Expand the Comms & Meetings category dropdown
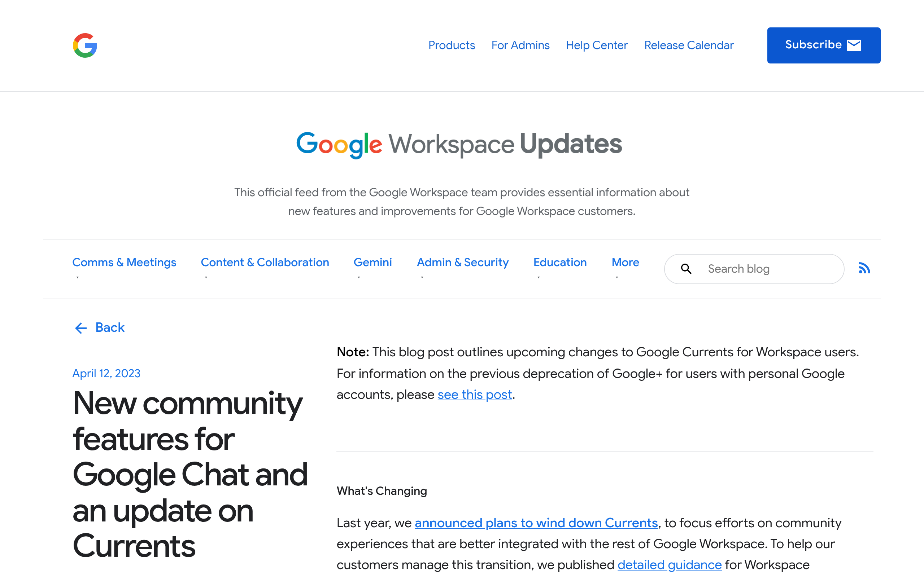The height and width of the screenshot is (577, 924). [x=78, y=278]
